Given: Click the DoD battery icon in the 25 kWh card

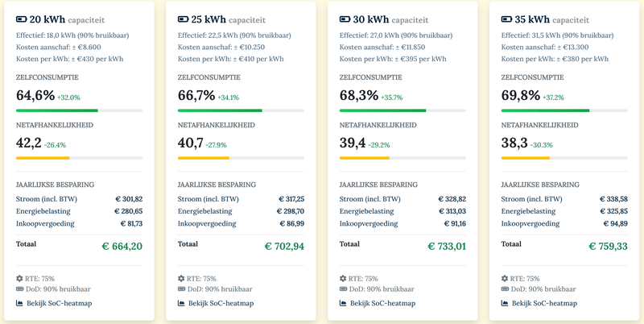Looking at the screenshot, I should pos(181,289).
